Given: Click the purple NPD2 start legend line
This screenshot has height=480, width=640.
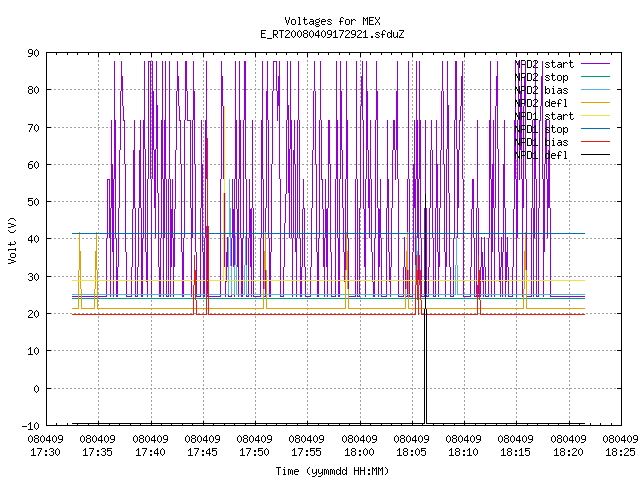Looking at the screenshot, I should 595,64.
